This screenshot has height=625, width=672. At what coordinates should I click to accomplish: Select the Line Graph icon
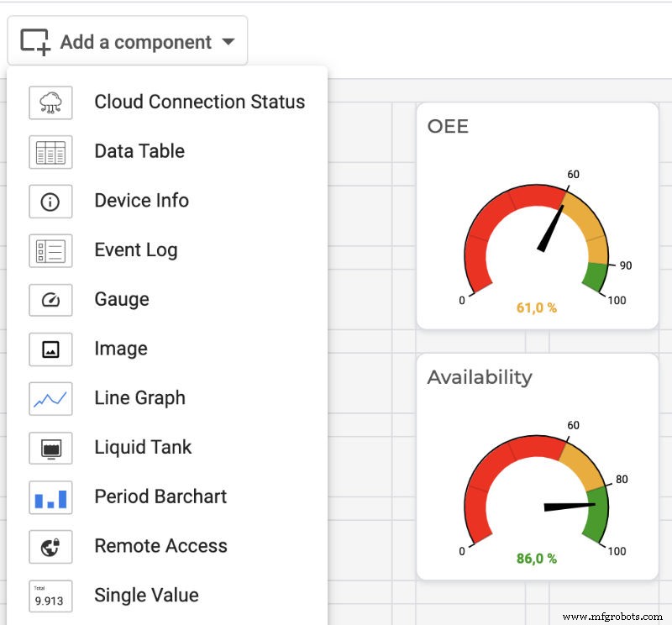point(50,398)
